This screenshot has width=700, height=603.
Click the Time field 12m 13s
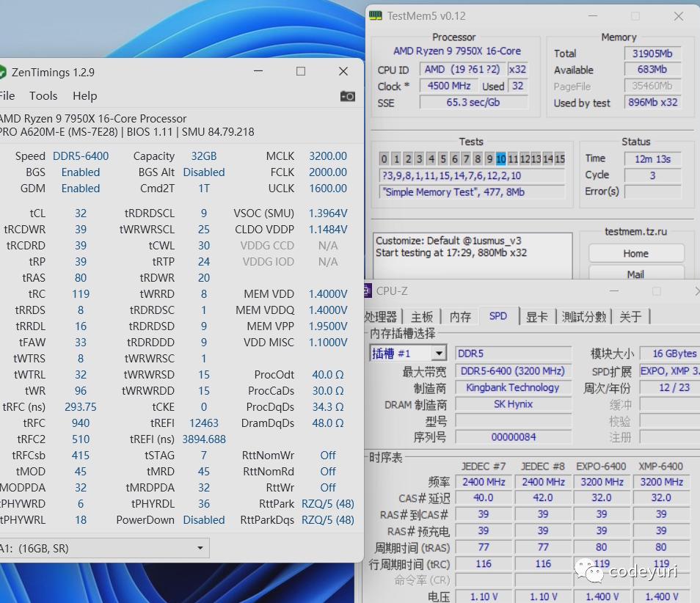[x=653, y=159]
